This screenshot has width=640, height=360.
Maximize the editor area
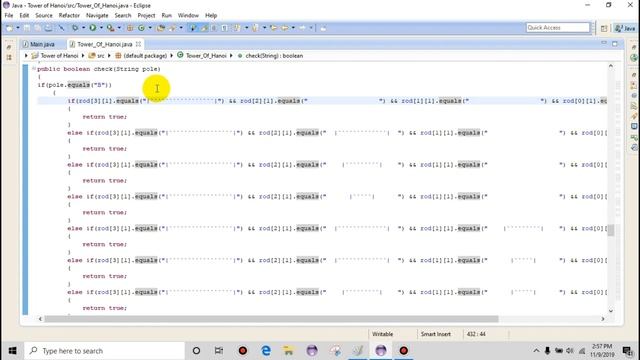(x=615, y=43)
